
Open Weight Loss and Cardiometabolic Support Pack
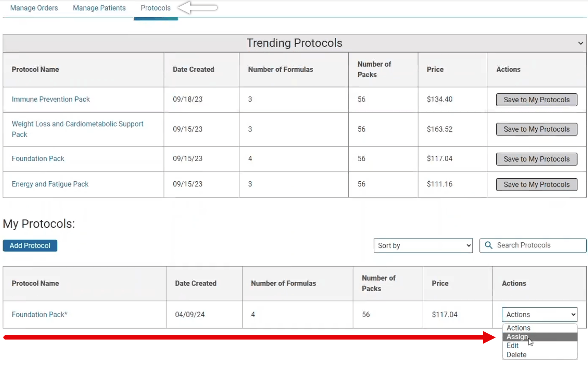(78, 129)
